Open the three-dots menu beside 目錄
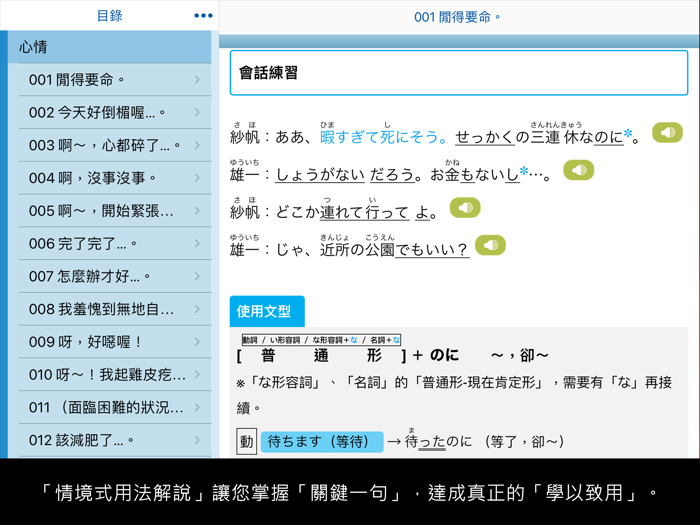700x525 pixels. [203, 16]
